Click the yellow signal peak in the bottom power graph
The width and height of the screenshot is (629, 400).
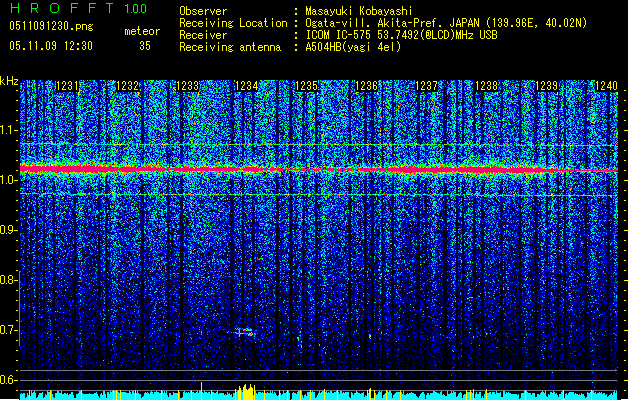[245, 392]
